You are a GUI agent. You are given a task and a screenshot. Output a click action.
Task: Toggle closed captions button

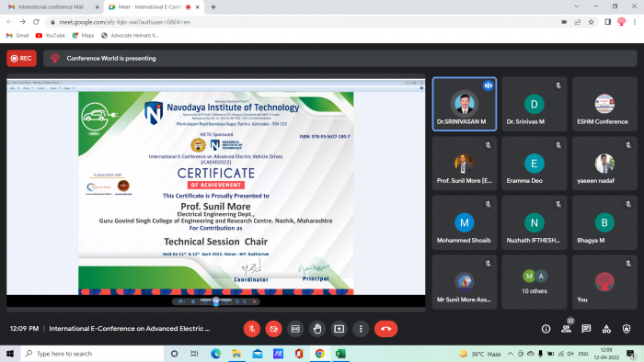[x=295, y=329]
